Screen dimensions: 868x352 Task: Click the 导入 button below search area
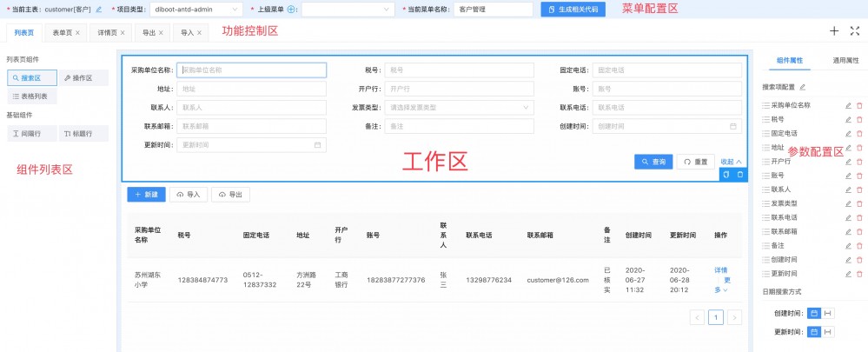[189, 195]
